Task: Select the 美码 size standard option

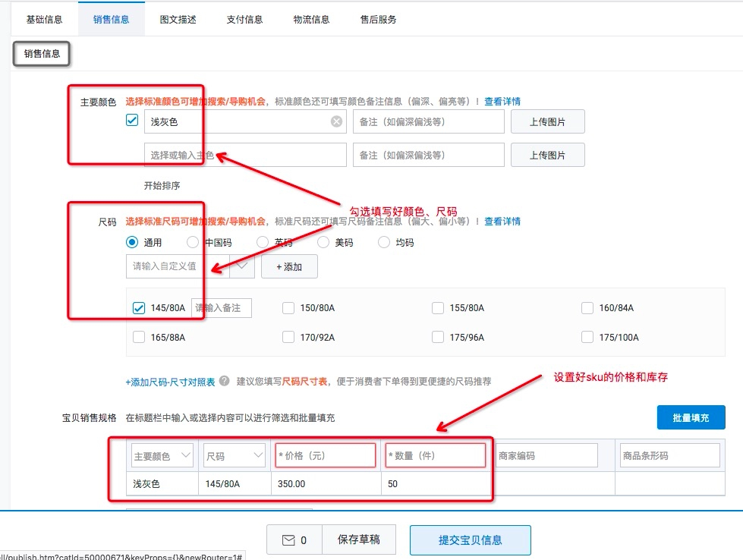Action: [x=323, y=243]
